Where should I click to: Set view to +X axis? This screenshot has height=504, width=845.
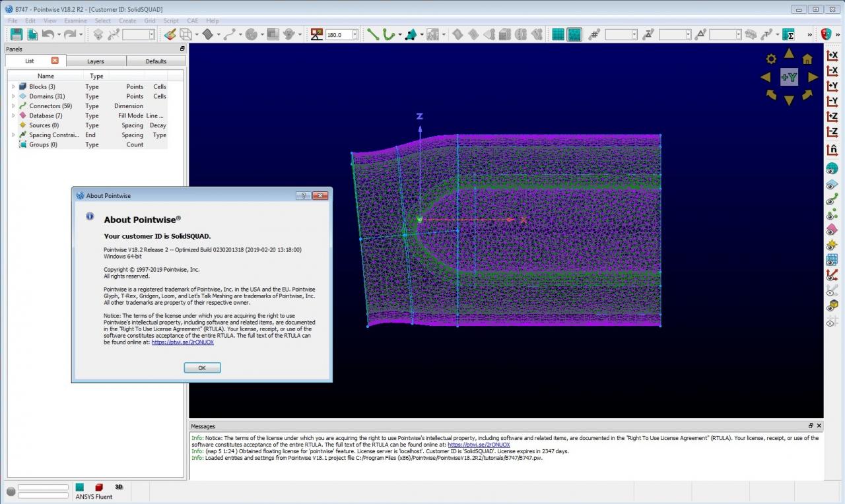coord(832,55)
